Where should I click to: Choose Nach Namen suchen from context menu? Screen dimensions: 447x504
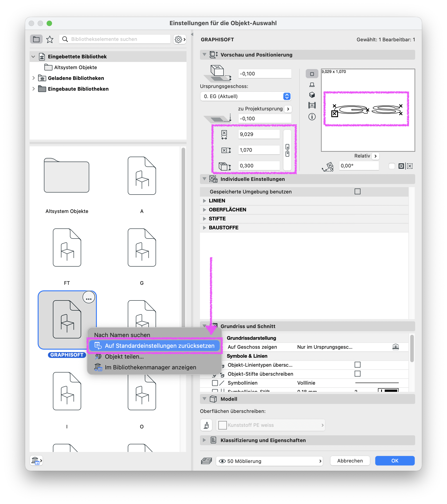122,335
